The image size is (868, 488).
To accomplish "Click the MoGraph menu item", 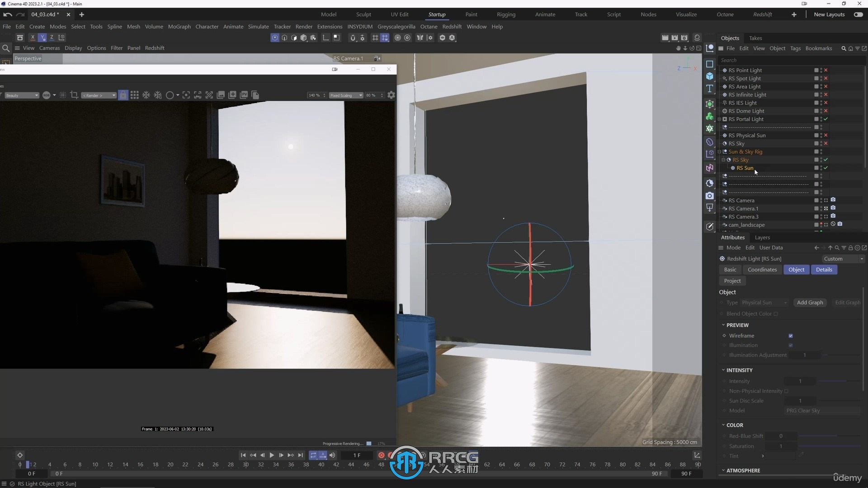I will click(x=181, y=26).
